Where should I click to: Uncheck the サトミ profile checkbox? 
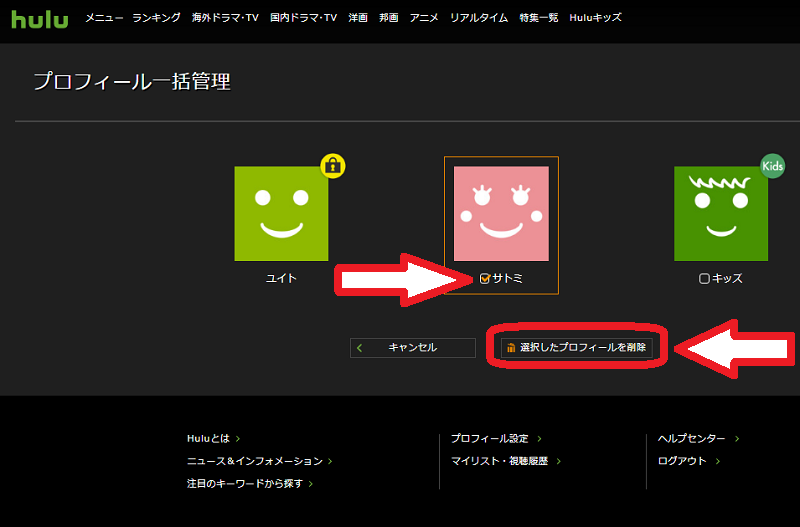click(x=485, y=279)
